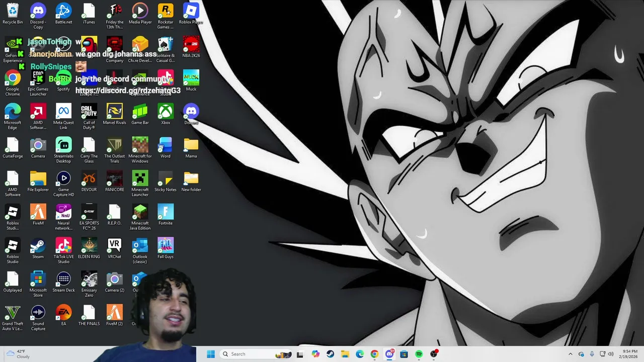Screen dimensions: 644x362
Task: Open the Word desktop shortcut
Action: click(166, 148)
